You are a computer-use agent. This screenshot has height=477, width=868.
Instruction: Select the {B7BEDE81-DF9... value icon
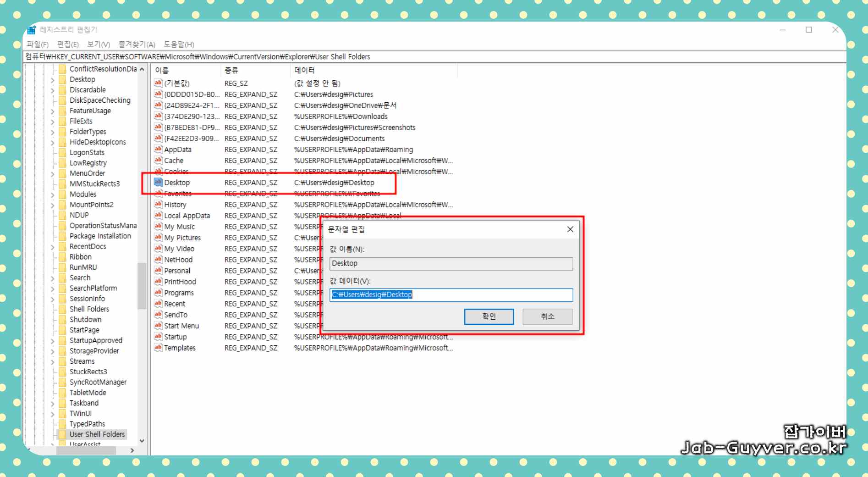point(158,127)
